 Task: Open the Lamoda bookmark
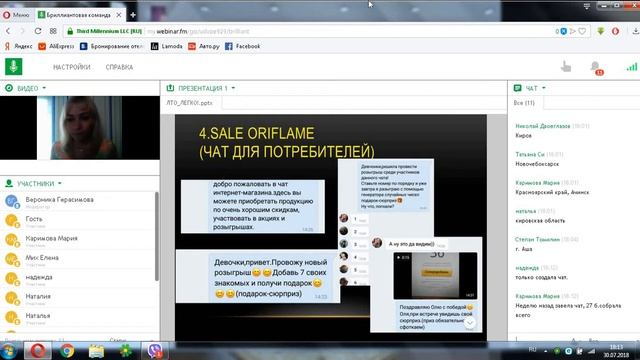(167, 47)
